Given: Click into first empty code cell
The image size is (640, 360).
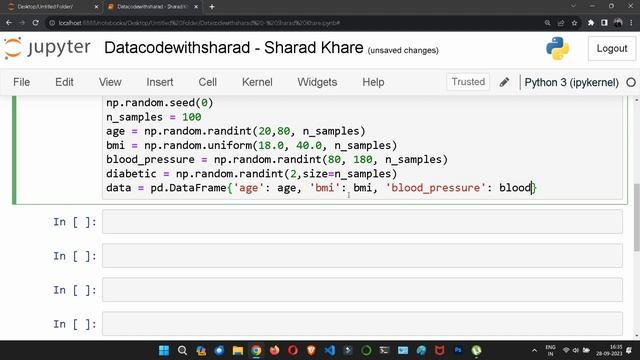Looking at the screenshot, I should pyautogui.click(x=362, y=222).
